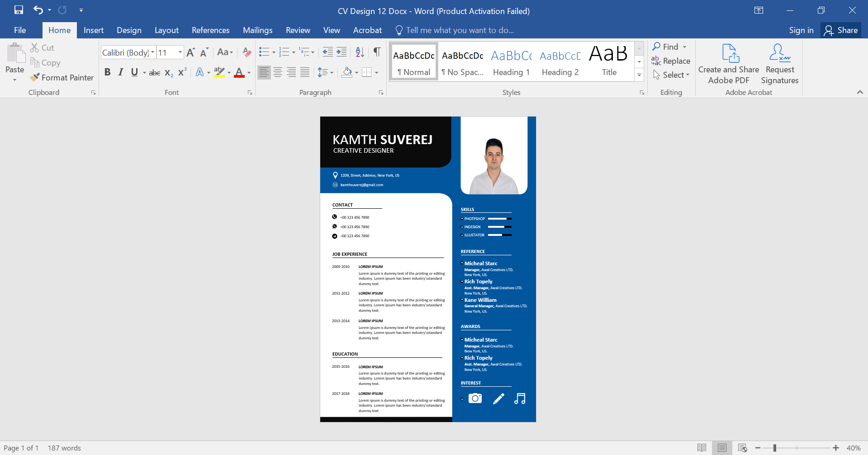The width and height of the screenshot is (868, 455).
Task: Toggle Italic formatting
Action: [x=120, y=72]
